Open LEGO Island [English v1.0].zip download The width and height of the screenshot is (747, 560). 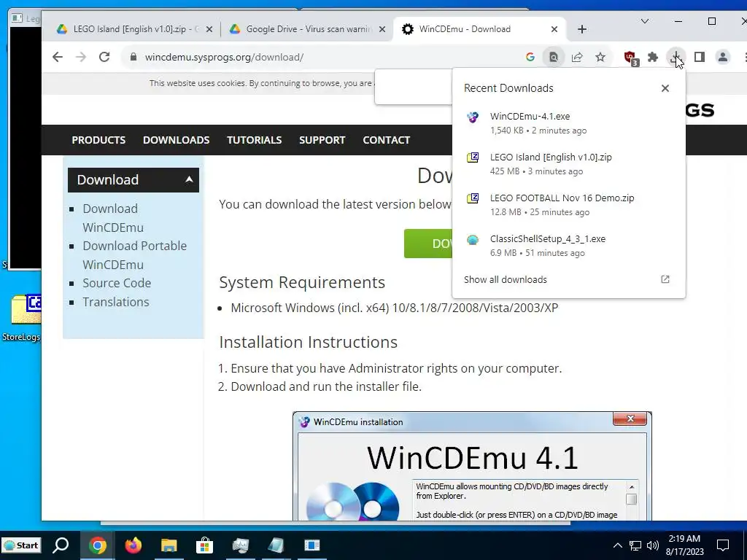pyautogui.click(x=568, y=164)
